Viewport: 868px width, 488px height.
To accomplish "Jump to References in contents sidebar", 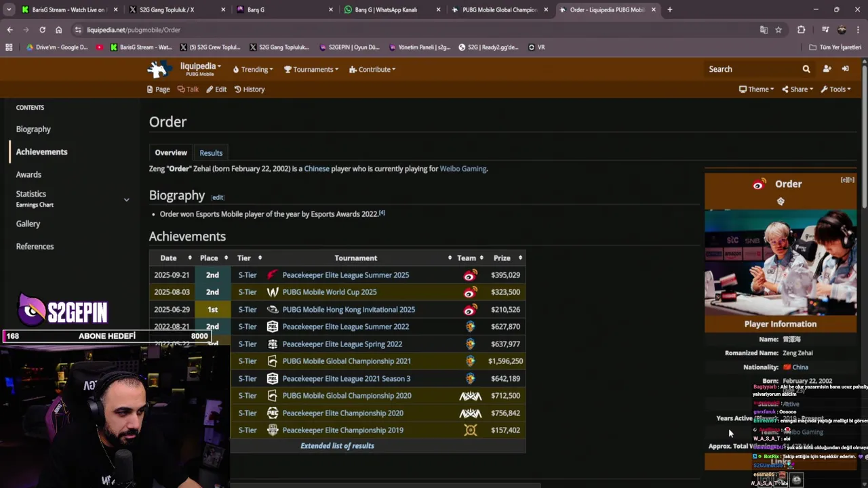I will [x=35, y=246].
